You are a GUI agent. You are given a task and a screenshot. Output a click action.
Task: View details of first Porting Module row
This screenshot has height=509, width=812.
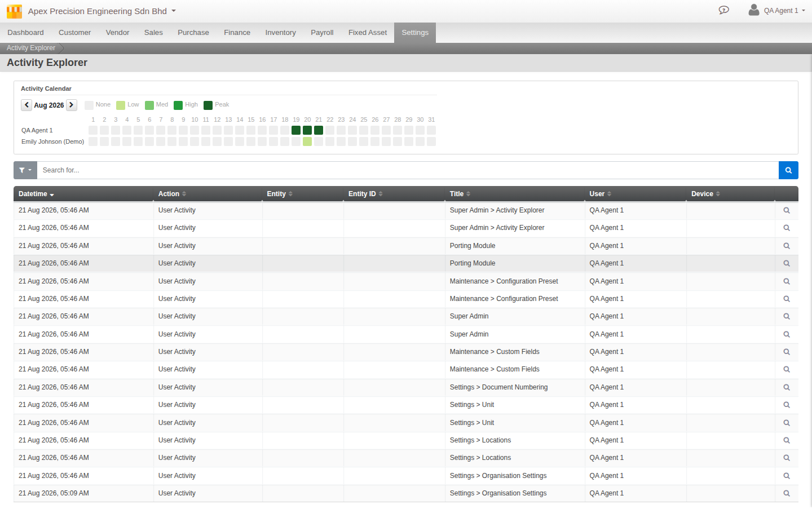click(787, 246)
